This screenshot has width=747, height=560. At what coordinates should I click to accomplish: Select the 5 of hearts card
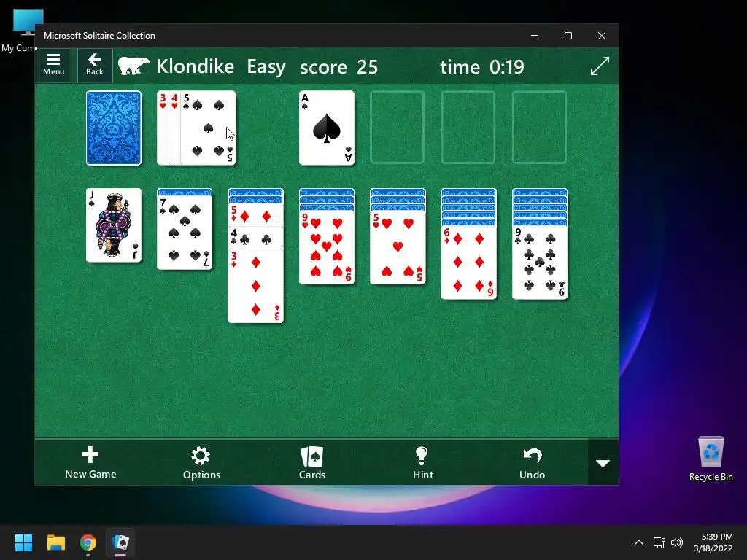coord(398,248)
